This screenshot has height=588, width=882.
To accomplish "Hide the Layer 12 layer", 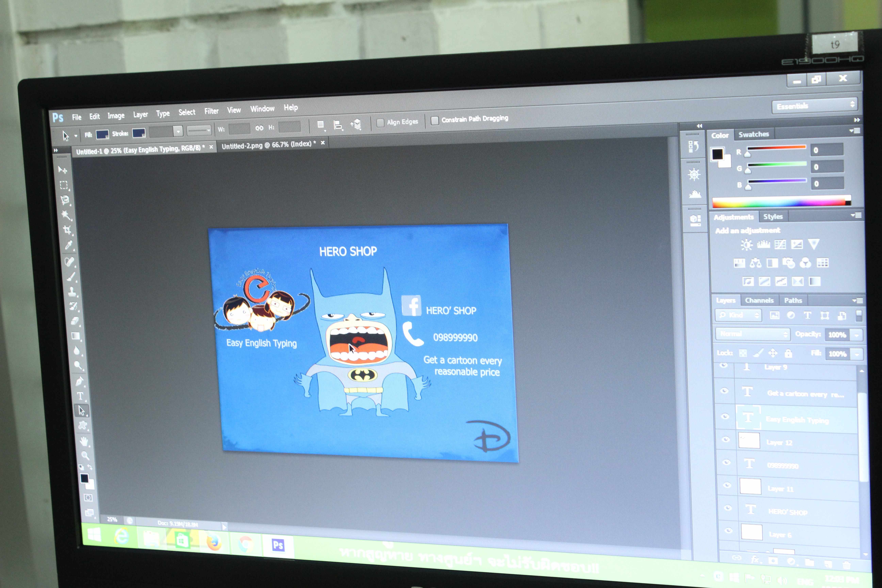I will pos(726,439).
